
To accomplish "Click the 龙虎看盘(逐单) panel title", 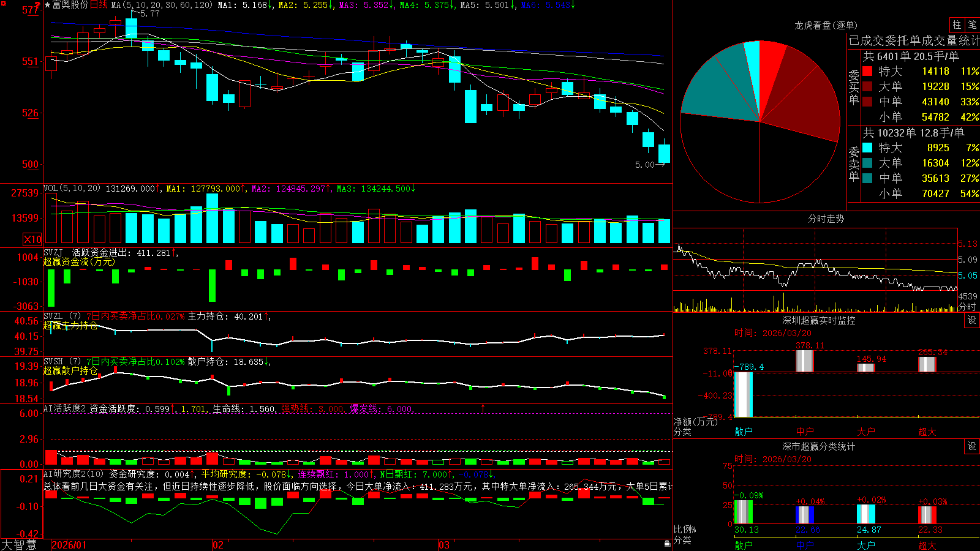I will click(x=826, y=25).
